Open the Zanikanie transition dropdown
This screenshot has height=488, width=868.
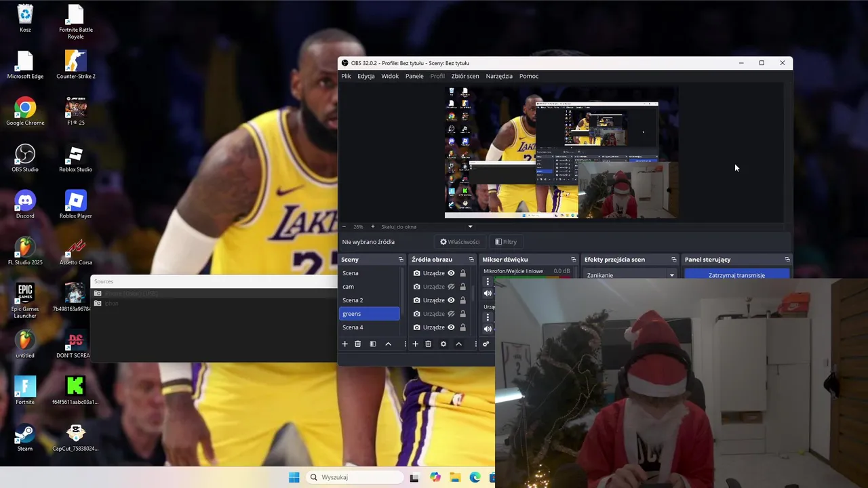(x=631, y=275)
